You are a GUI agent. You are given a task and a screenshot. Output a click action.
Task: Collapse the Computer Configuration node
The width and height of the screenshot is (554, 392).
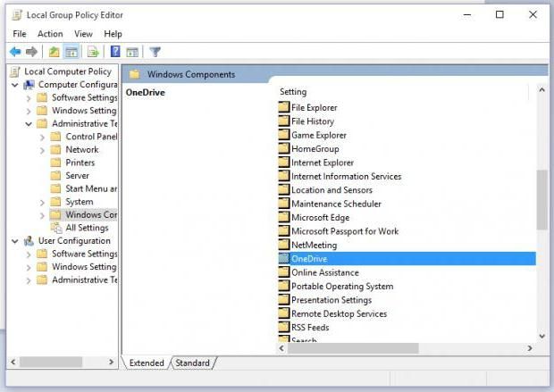click(x=15, y=85)
